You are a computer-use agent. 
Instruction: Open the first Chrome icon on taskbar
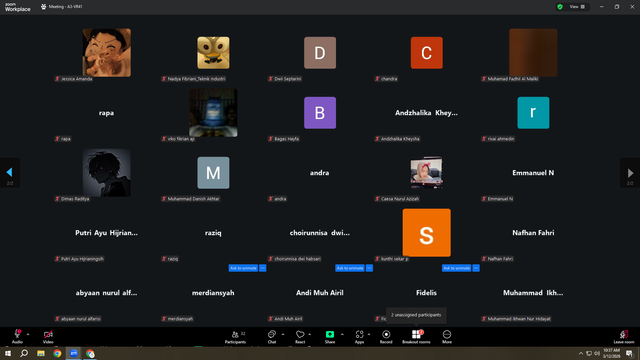(x=57, y=353)
